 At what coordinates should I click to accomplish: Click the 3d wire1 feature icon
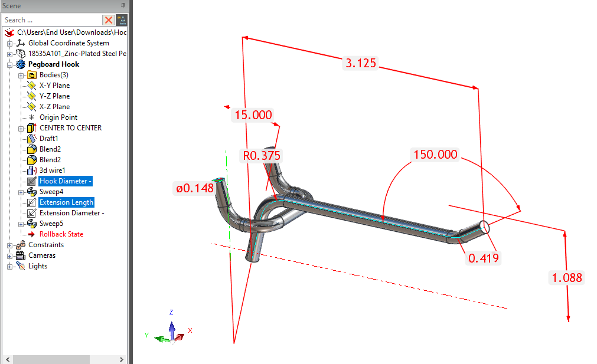point(32,170)
